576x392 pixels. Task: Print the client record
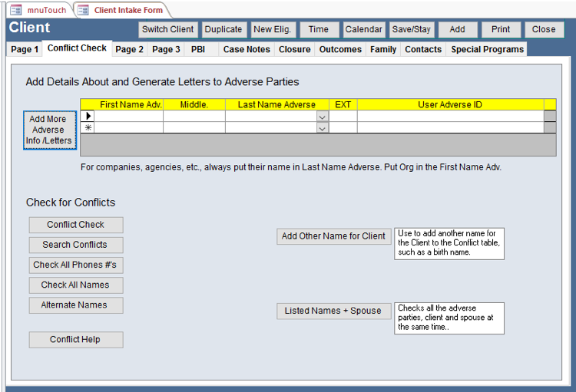point(501,29)
